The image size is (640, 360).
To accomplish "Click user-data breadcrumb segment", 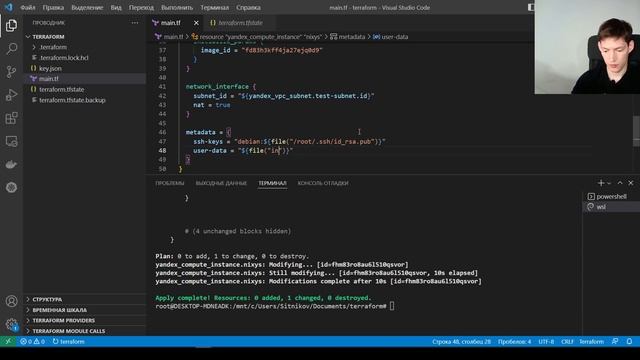I will [391, 37].
